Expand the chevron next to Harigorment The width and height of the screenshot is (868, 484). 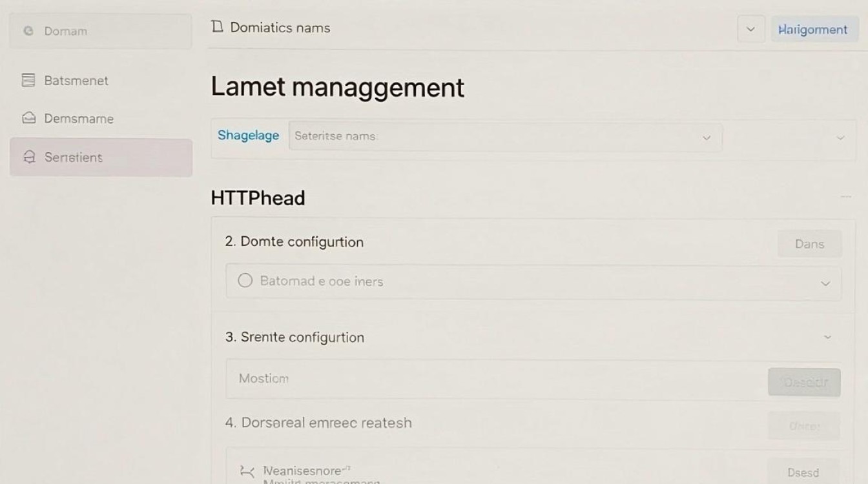[750, 30]
